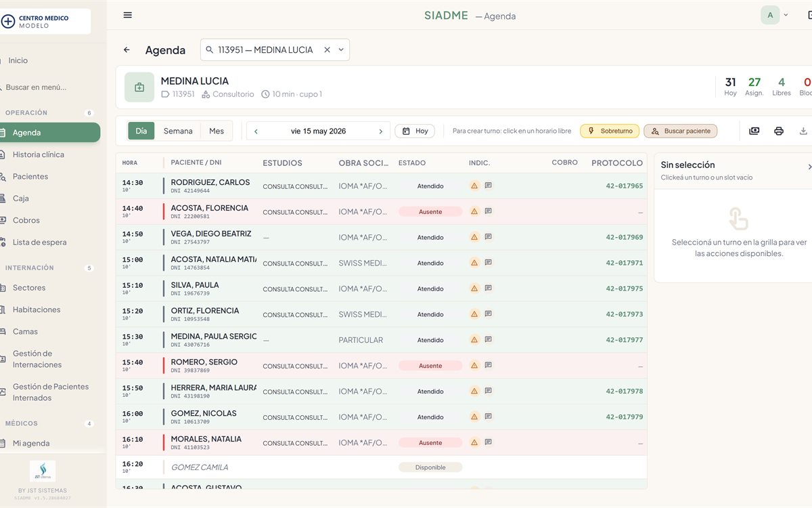Switch to Semana view
The width and height of the screenshot is (812, 508).
[x=178, y=131]
